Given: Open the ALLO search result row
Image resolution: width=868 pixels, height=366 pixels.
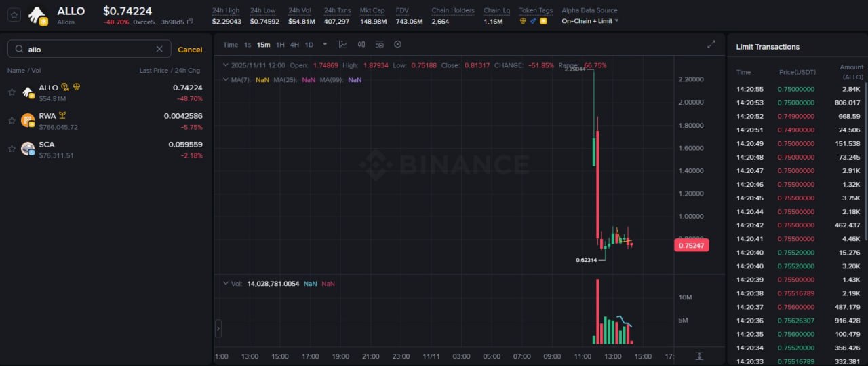Looking at the screenshot, I should (x=105, y=92).
